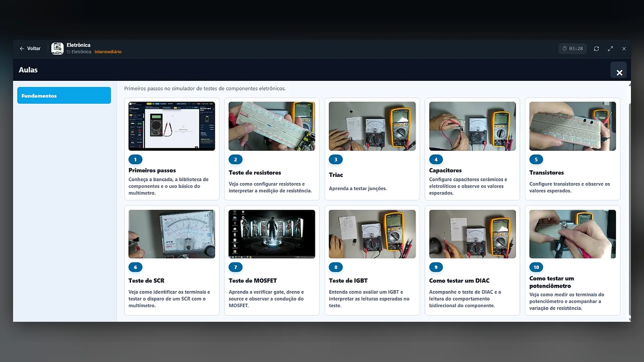Click the number 7 lesson badge
644x362 pixels.
pyautogui.click(x=235, y=267)
